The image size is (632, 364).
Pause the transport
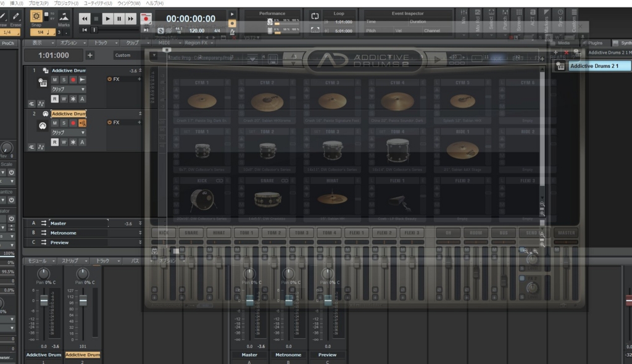[119, 19]
